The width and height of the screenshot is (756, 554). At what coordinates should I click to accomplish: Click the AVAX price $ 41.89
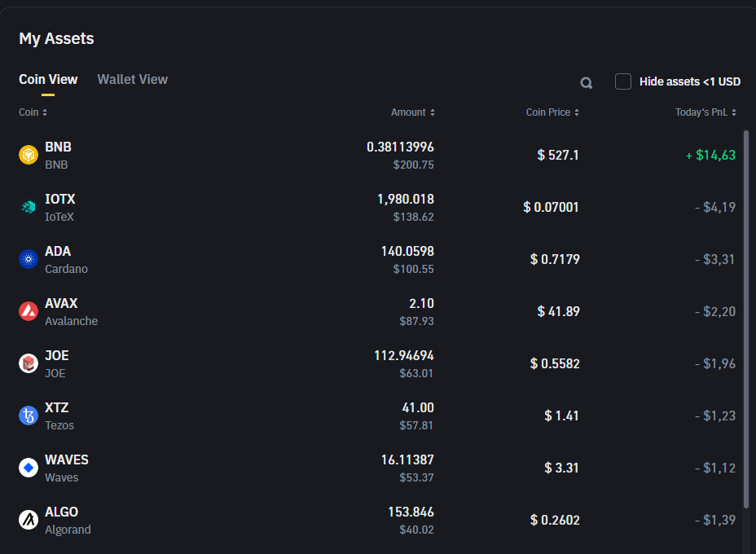pyautogui.click(x=558, y=311)
